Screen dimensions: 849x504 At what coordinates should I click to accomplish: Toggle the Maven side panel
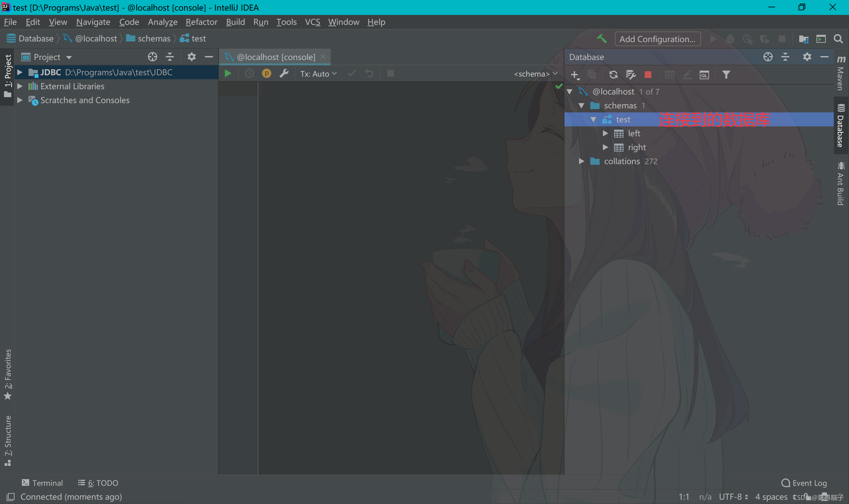[x=841, y=73]
